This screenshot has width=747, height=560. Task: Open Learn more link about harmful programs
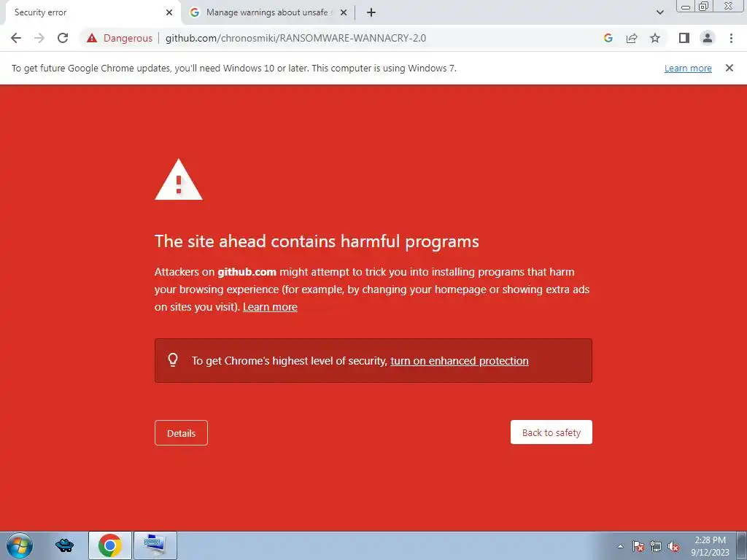(270, 307)
